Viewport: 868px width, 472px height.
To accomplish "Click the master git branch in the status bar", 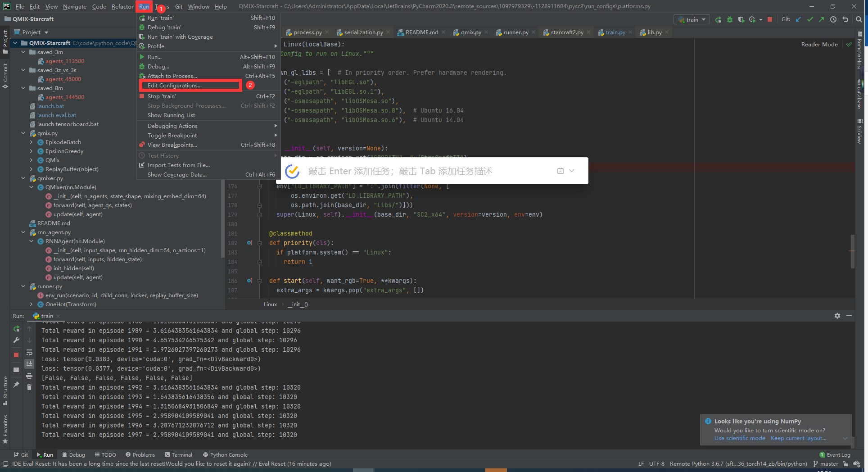I will click(826, 464).
